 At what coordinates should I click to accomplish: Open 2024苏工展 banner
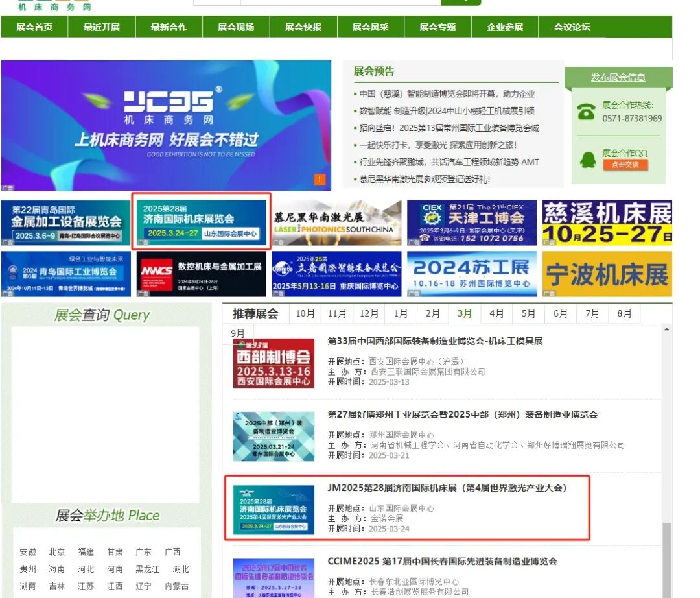[472, 274]
